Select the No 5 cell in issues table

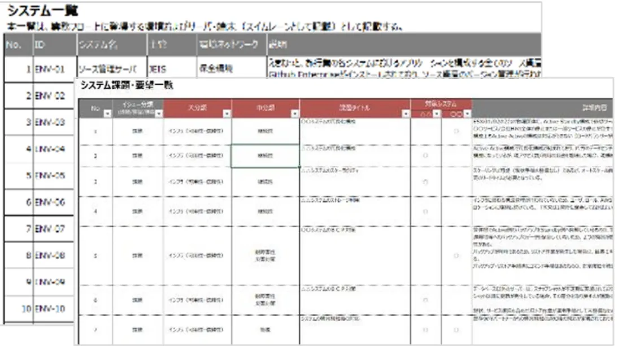(95, 256)
